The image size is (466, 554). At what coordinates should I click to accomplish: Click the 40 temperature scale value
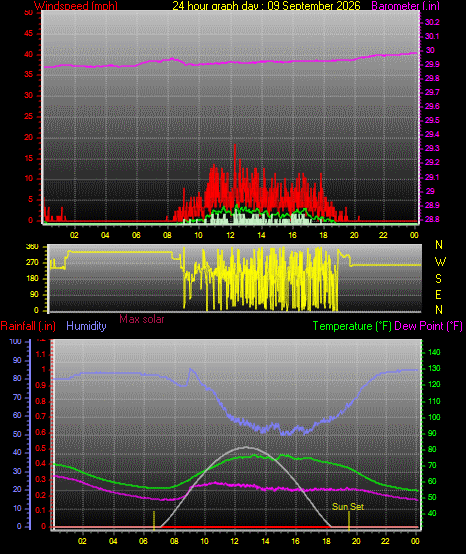pos(432,513)
